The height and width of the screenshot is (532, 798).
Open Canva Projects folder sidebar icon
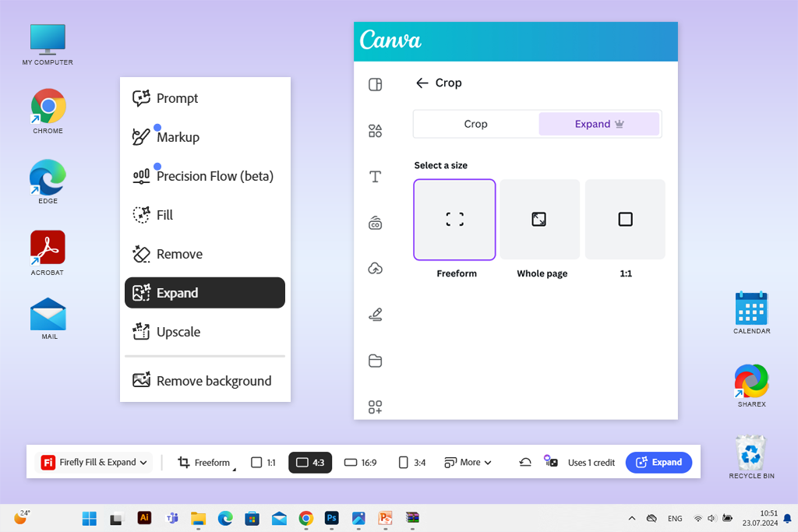tap(375, 361)
